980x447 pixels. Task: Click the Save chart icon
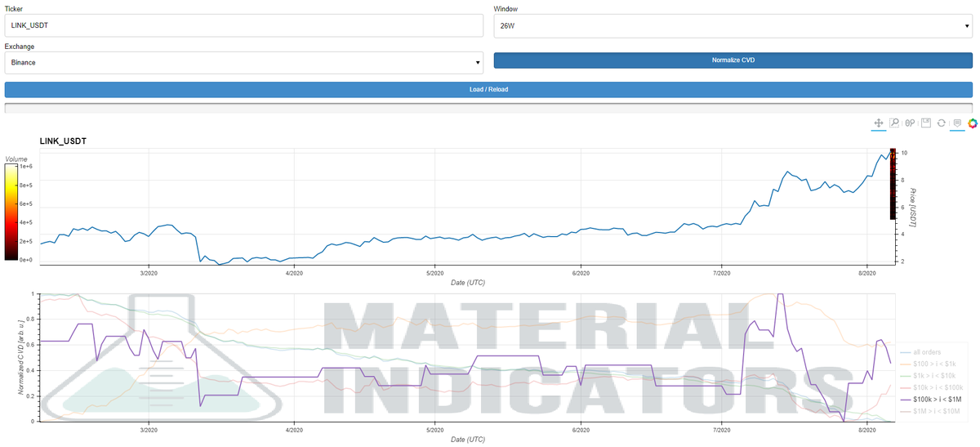click(x=925, y=123)
